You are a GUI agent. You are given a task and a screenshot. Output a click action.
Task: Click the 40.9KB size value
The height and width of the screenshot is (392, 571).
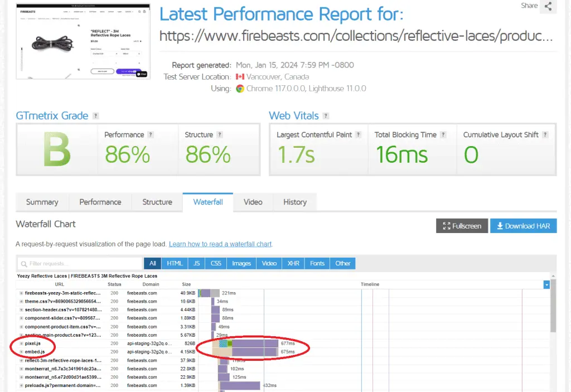tap(188, 293)
